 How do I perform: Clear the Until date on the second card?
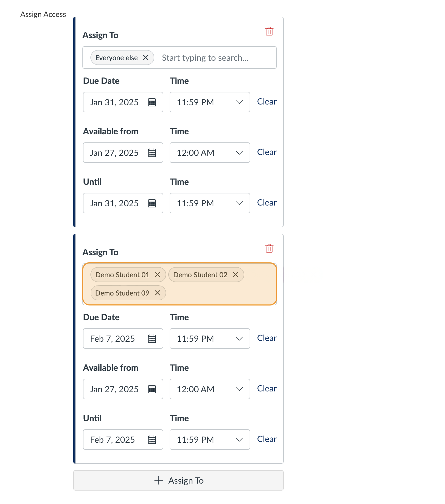[267, 439]
